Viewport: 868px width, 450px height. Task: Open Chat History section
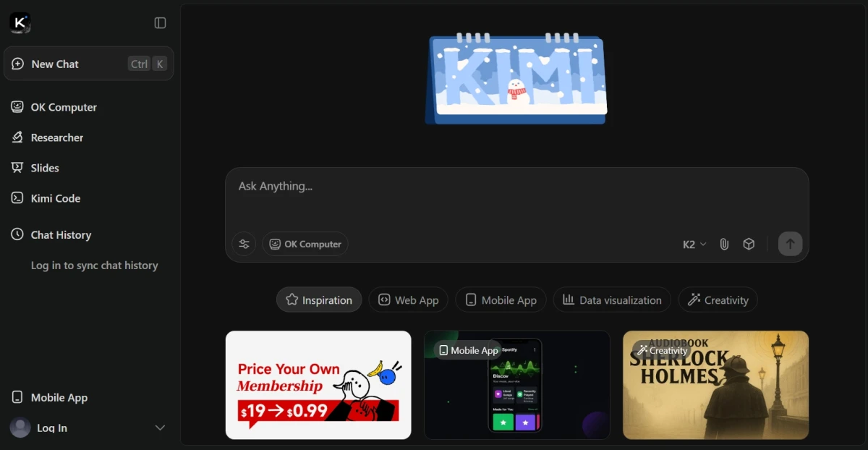[x=61, y=235]
